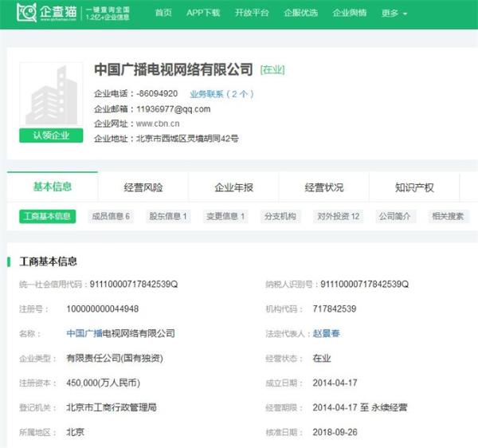Viewport: 478px width, 448px height.
Task: Click the company building placeholder image
Action: point(51,95)
